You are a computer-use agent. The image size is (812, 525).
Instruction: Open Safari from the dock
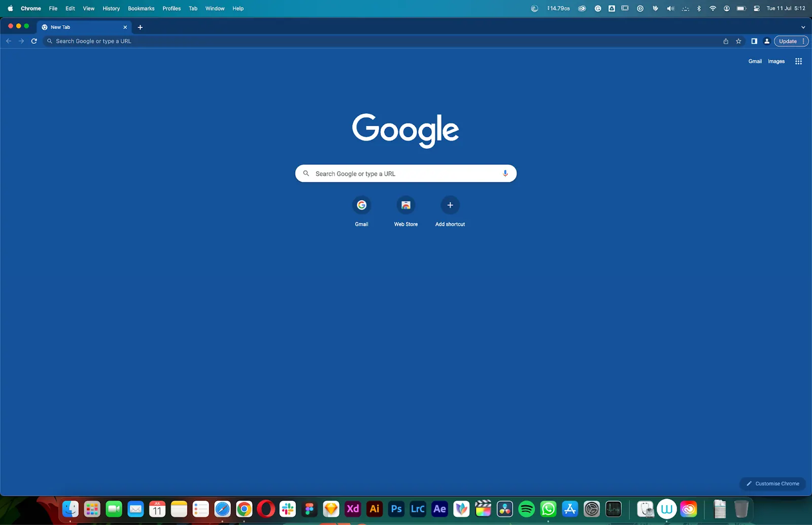(x=222, y=509)
